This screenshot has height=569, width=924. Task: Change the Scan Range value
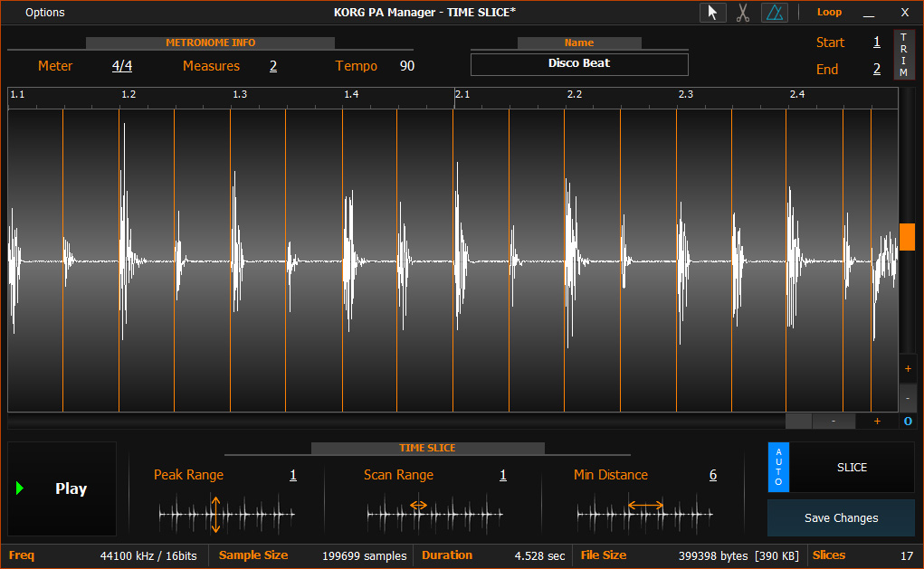pos(502,475)
